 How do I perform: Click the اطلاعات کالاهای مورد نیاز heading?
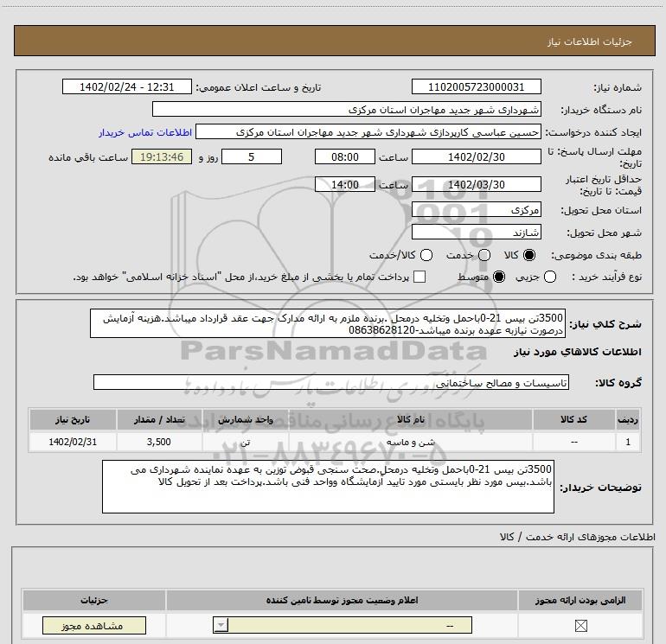coord(577,352)
